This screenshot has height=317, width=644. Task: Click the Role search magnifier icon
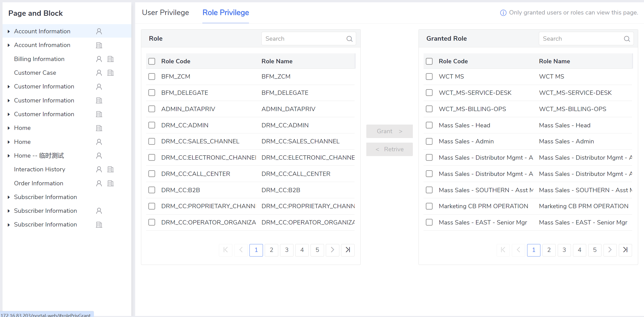click(349, 39)
